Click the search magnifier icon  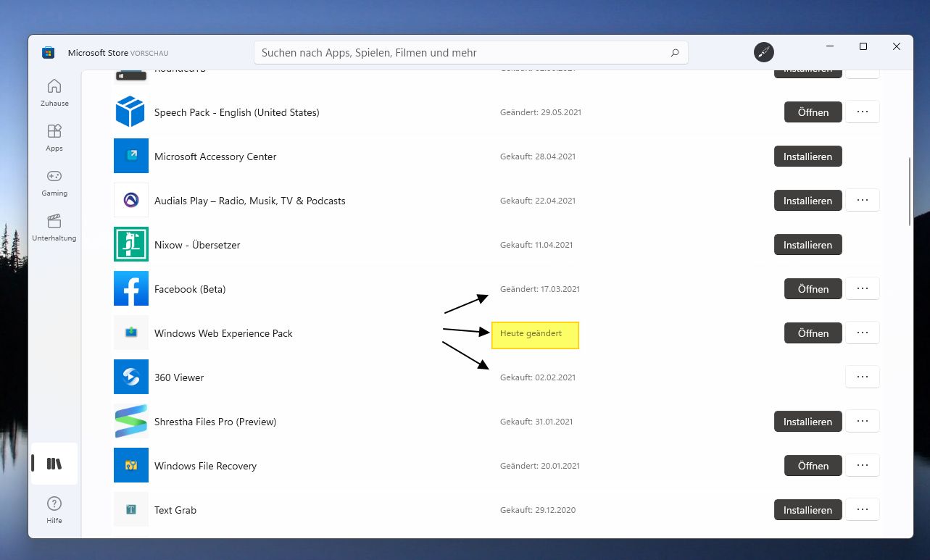[x=675, y=53]
